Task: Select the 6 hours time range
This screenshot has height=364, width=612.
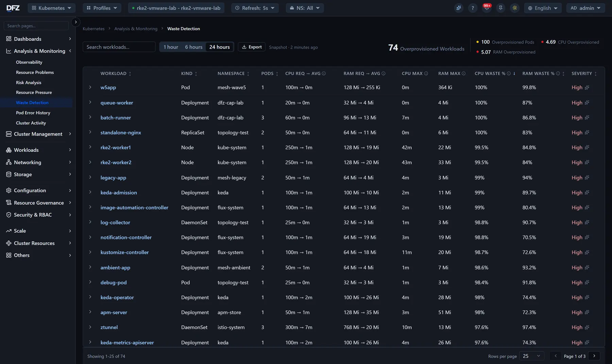Action: click(x=193, y=47)
